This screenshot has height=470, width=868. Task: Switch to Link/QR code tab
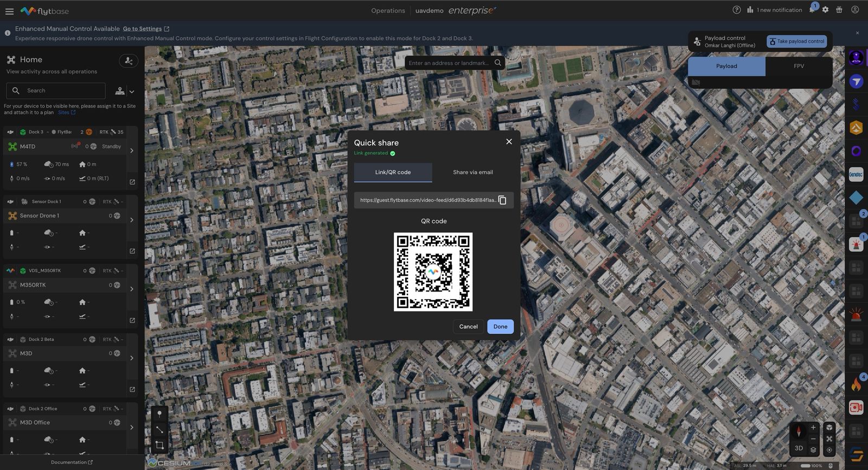point(393,173)
